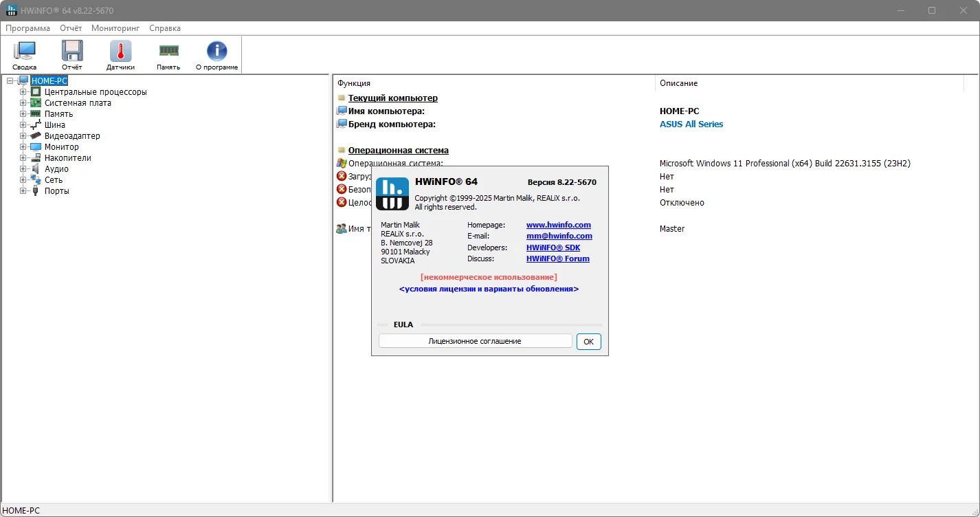
Task: Confirm the About dialog with OK
Action: (589, 342)
